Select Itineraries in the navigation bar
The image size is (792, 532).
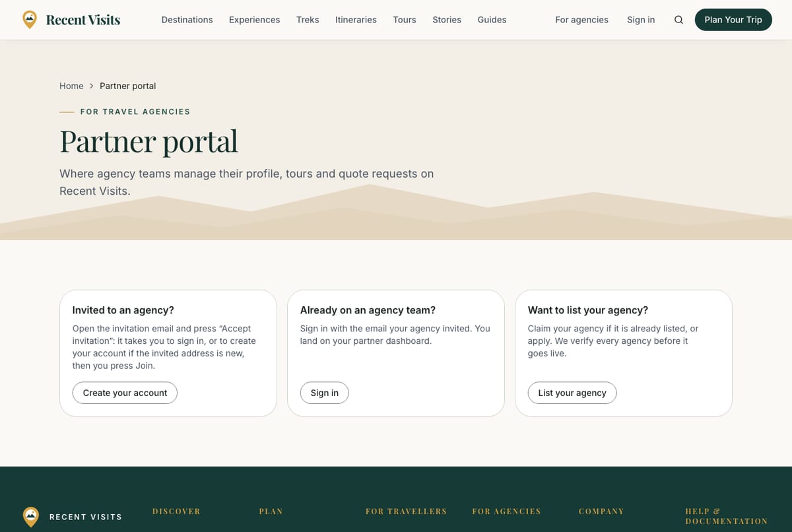point(356,20)
